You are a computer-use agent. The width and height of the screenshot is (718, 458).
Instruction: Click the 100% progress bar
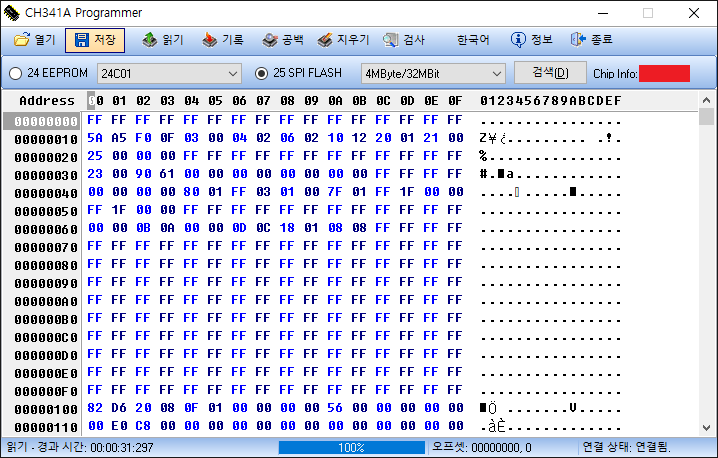click(x=352, y=447)
